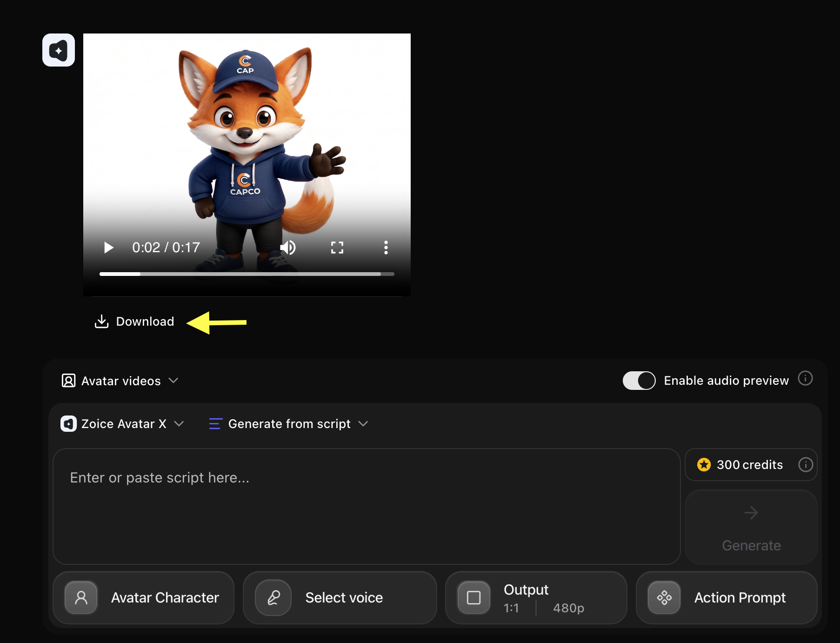Open Output settings 1:1 480p

coord(536,597)
